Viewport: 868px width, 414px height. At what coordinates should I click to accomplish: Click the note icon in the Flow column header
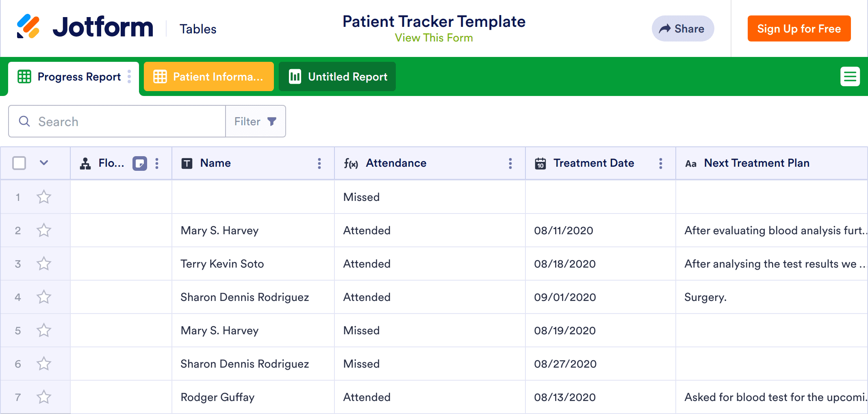click(x=139, y=163)
